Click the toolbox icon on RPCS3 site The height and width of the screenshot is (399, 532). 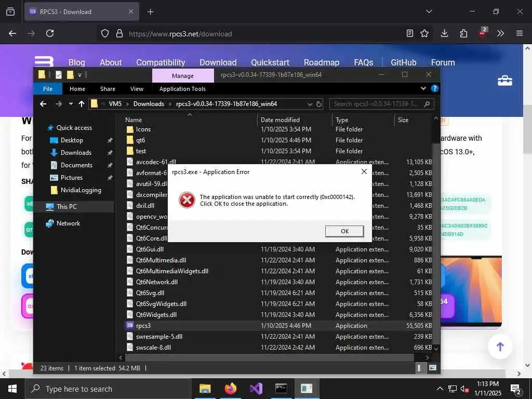point(505,81)
